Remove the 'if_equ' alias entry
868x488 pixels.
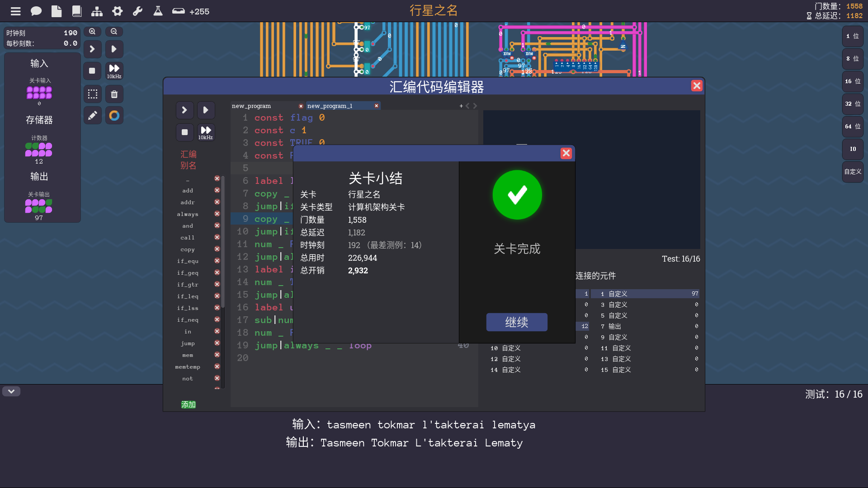(x=217, y=261)
